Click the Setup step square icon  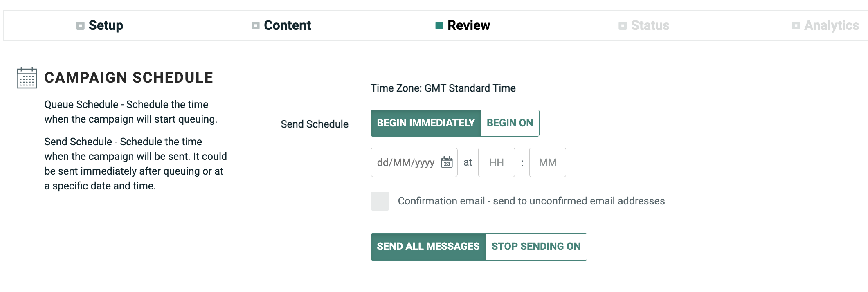click(x=80, y=26)
